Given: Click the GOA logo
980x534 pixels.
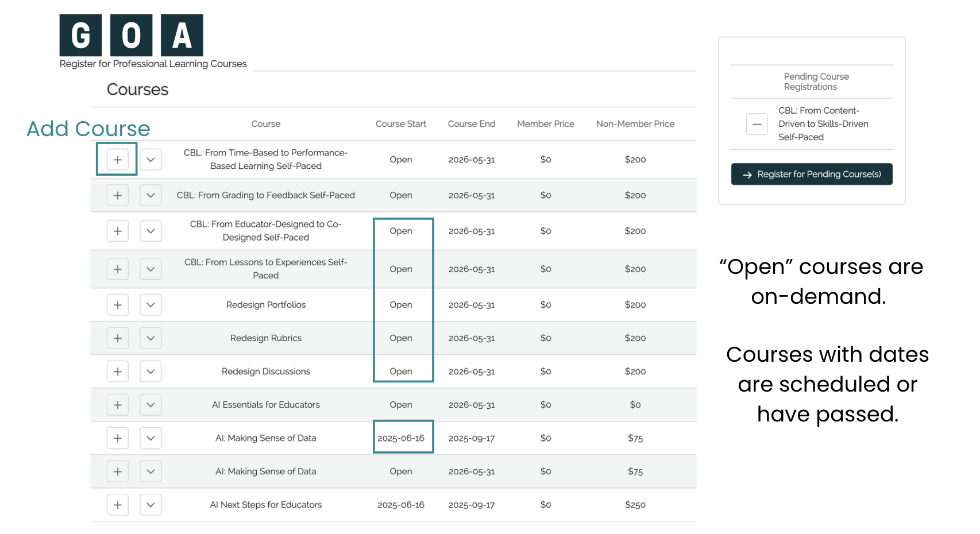Looking at the screenshot, I should pos(132,36).
